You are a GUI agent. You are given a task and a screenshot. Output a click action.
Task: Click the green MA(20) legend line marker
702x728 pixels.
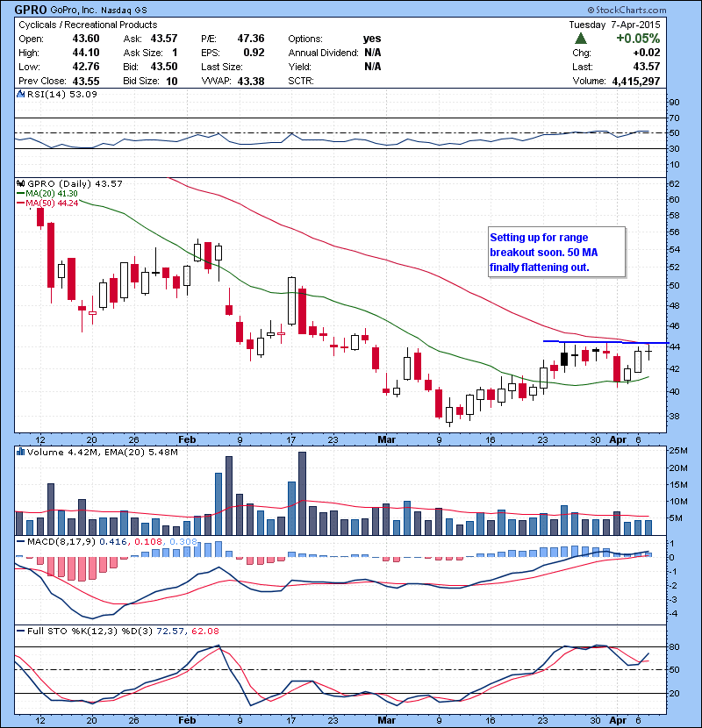tap(20, 194)
